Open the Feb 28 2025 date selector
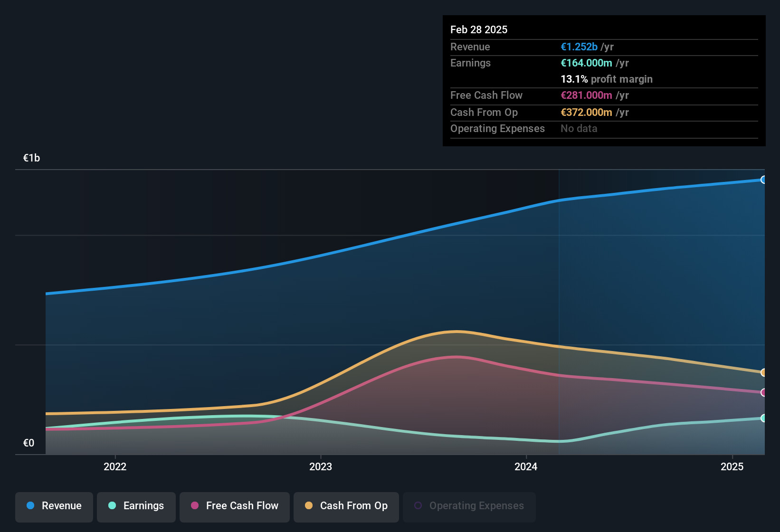This screenshot has width=780, height=532. [x=479, y=29]
